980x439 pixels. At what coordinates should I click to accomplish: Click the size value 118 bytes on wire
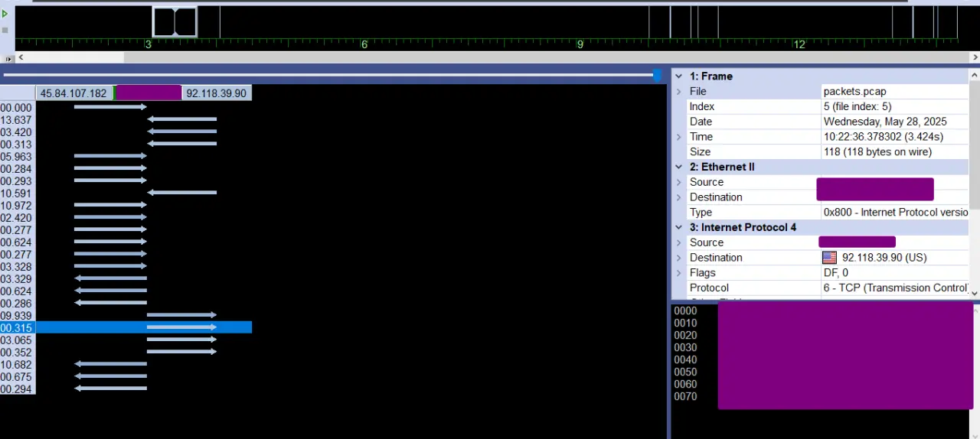coord(877,151)
